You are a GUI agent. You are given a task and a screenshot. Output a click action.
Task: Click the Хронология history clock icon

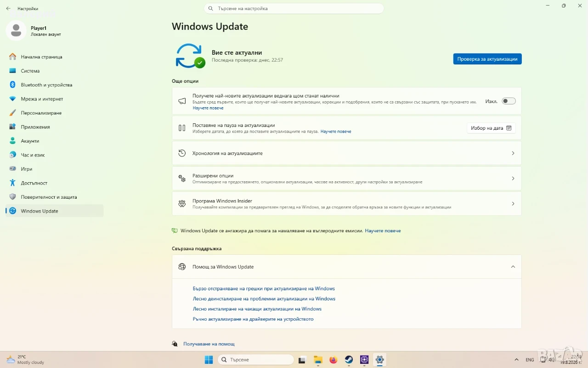pos(182,153)
